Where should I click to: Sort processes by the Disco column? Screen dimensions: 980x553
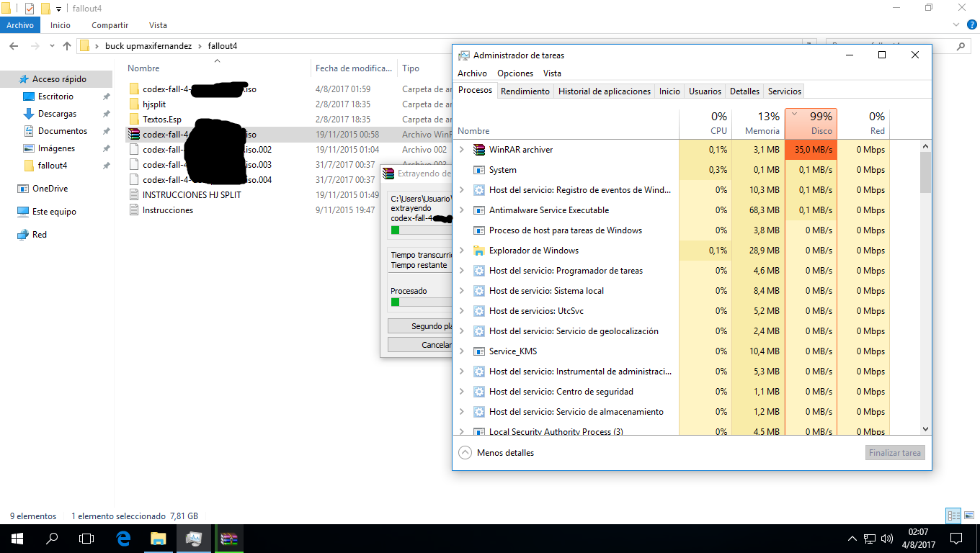[x=811, y=123]
